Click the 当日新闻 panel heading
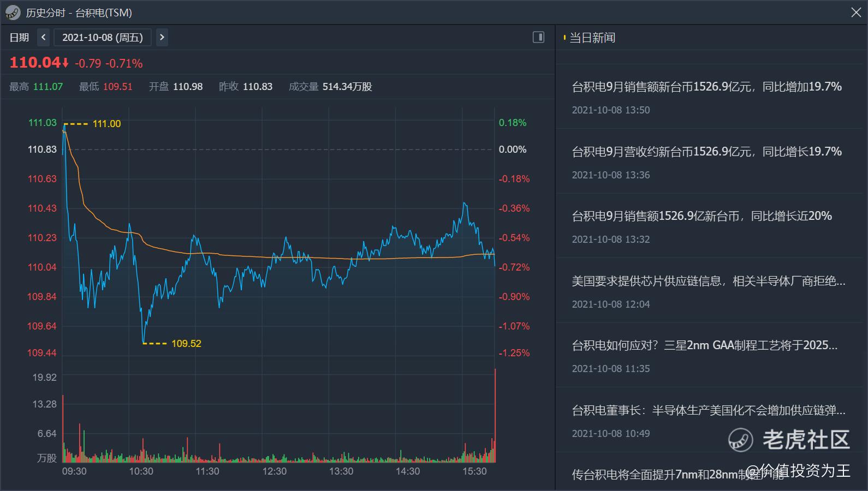868x491 pixels. pos(592,38)
